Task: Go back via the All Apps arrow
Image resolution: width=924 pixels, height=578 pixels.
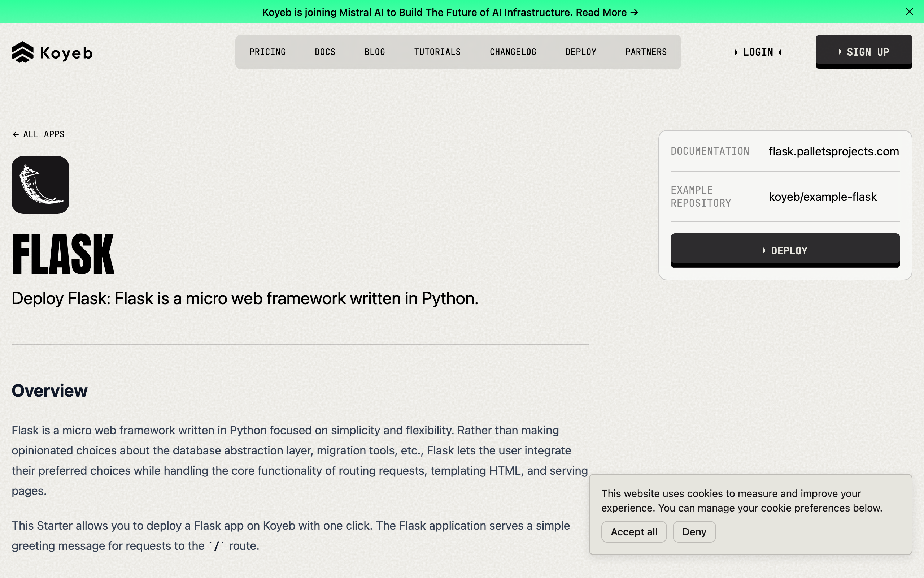Action: [x=38, y=134]
